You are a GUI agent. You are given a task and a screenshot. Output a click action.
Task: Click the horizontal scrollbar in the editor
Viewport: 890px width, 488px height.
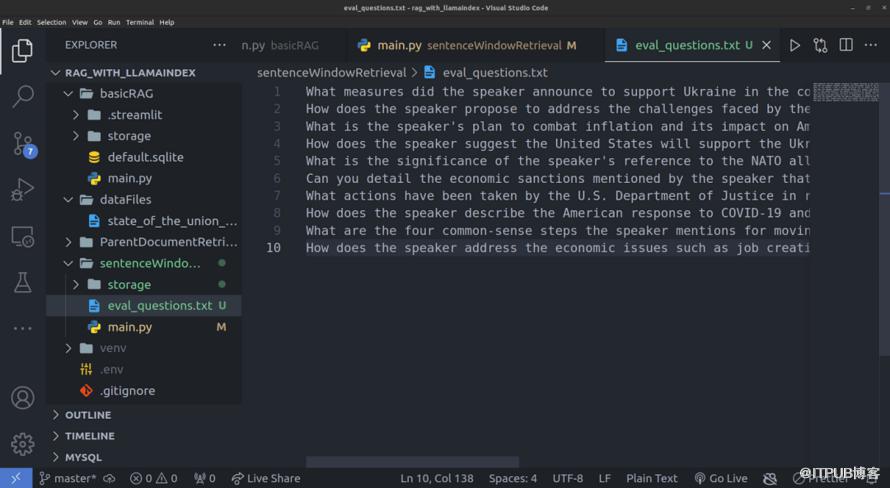click(412, 462)
